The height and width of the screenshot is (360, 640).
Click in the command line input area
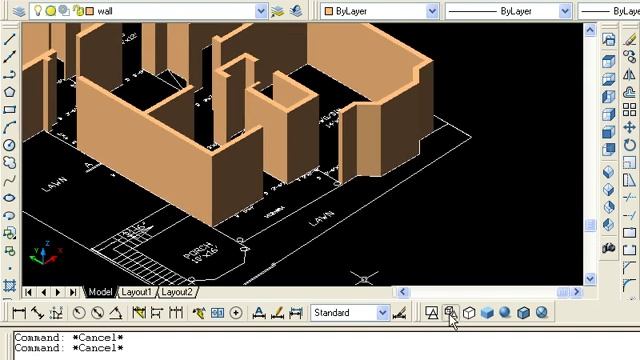tap(327, 346)
